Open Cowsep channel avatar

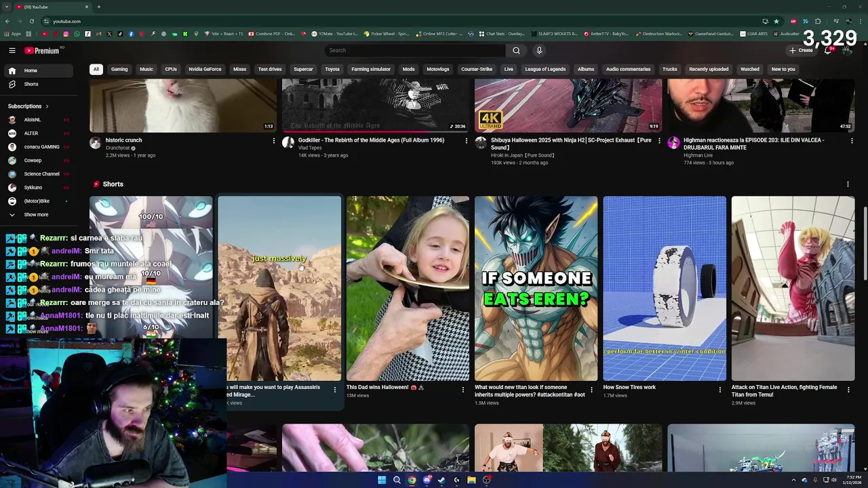(x=12, y=161)
